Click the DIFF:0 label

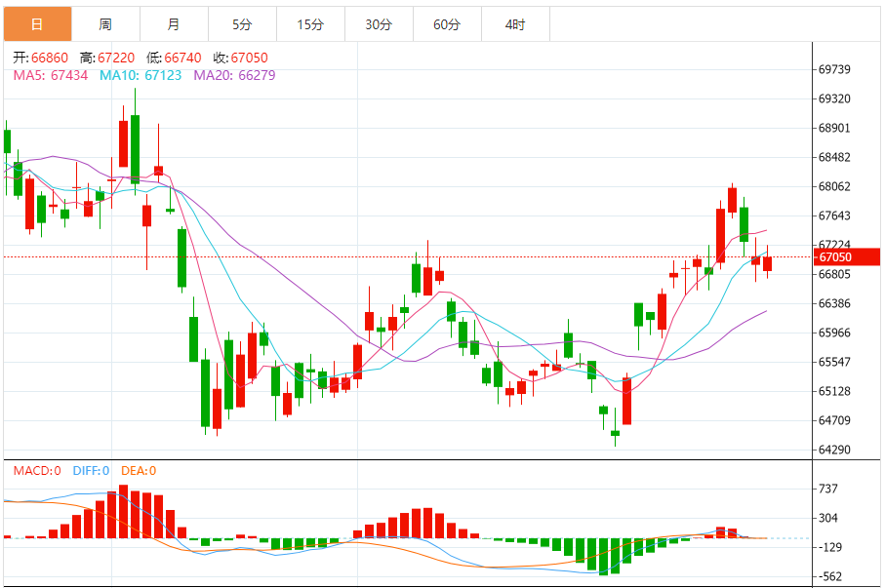91,471
